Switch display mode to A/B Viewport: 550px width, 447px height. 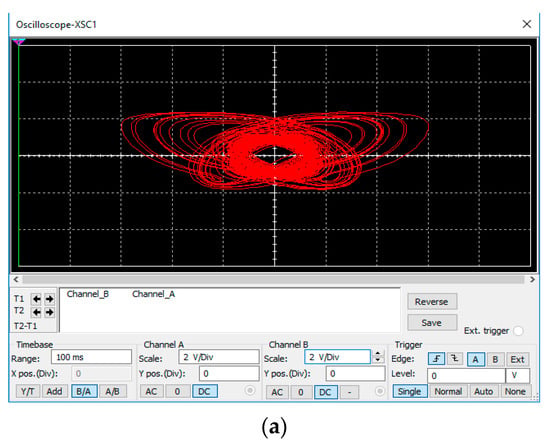(113, 391)
